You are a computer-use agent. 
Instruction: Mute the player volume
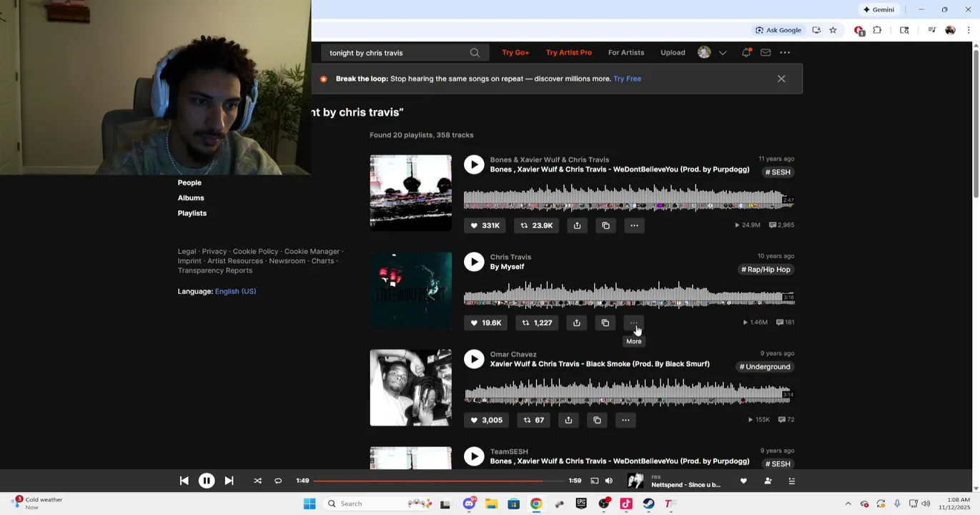pyautogui.click(x=609, y=481)
